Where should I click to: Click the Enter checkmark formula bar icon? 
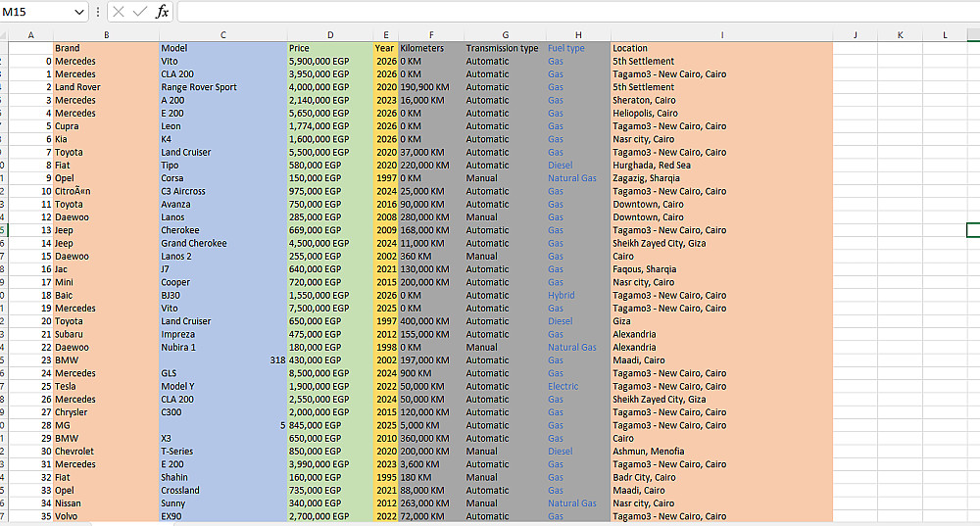pos(140,12)
